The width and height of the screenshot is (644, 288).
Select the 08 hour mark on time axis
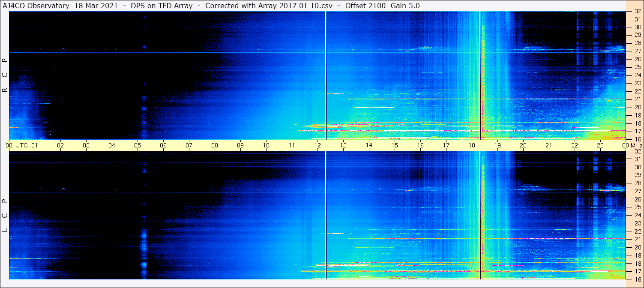[215, 145]
